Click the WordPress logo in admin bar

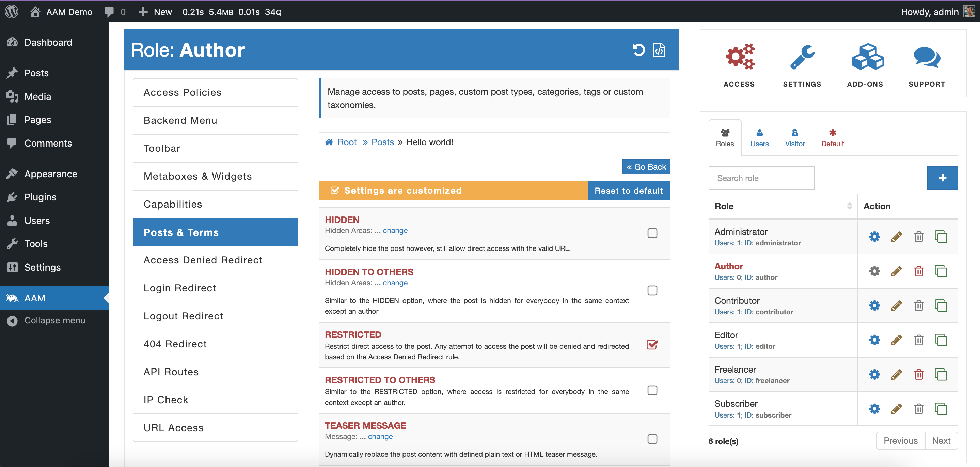[x=12, y=12]
